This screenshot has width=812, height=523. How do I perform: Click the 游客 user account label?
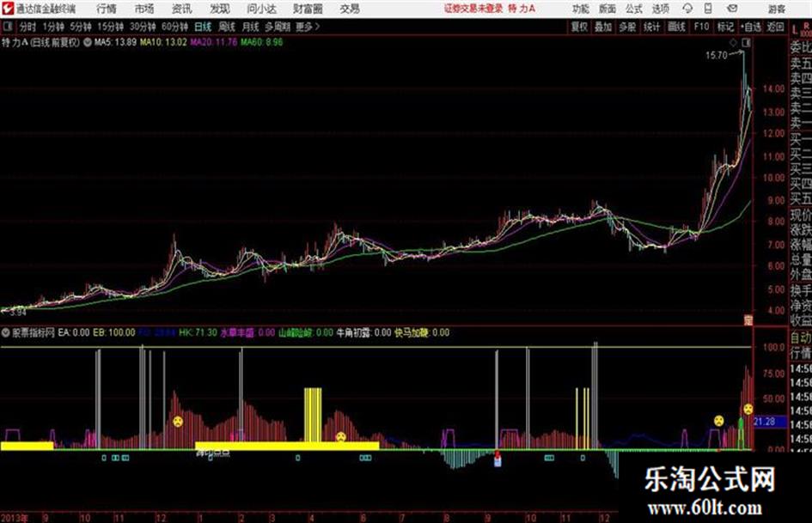coord(776,9)
